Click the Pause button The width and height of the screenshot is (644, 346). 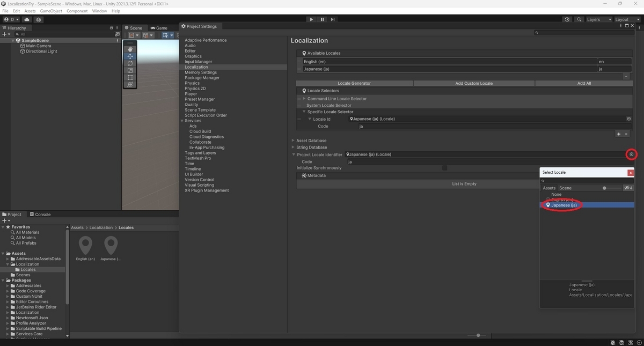[322, 19]
